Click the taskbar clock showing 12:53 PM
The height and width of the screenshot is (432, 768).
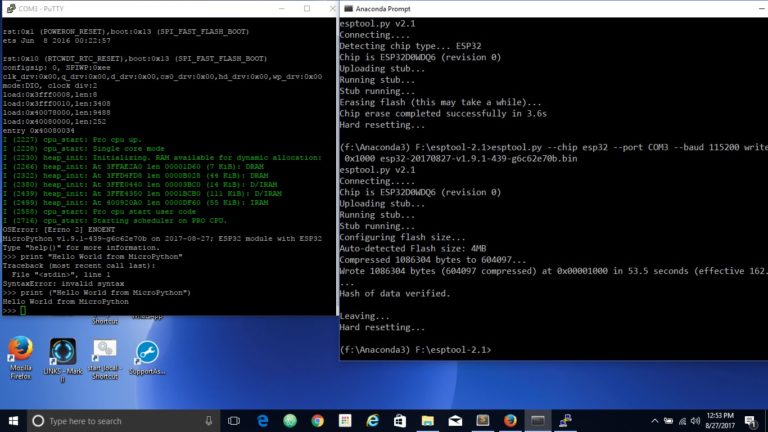click(x=720, y=421)
